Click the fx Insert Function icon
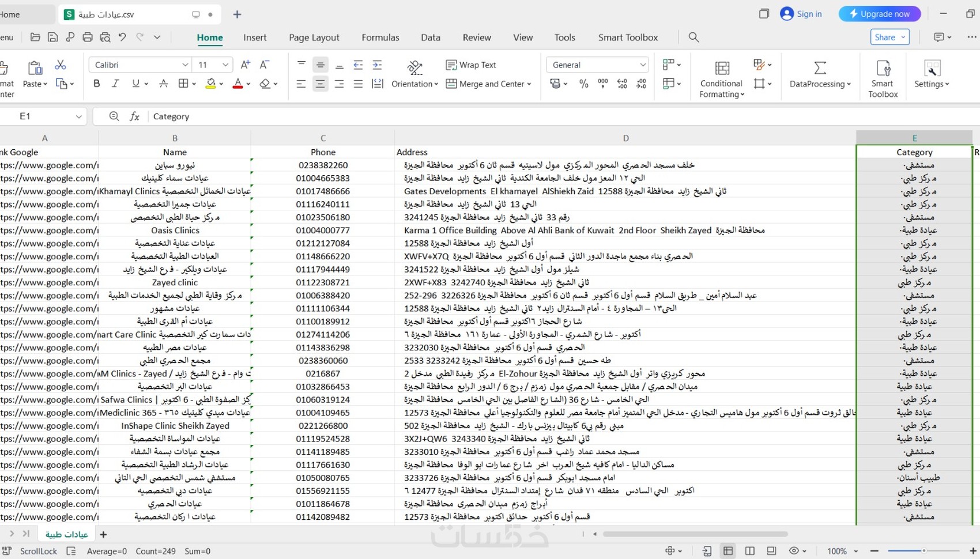Image resolution: width=980 pixels, height=559 pixels. tap(134, 116)
